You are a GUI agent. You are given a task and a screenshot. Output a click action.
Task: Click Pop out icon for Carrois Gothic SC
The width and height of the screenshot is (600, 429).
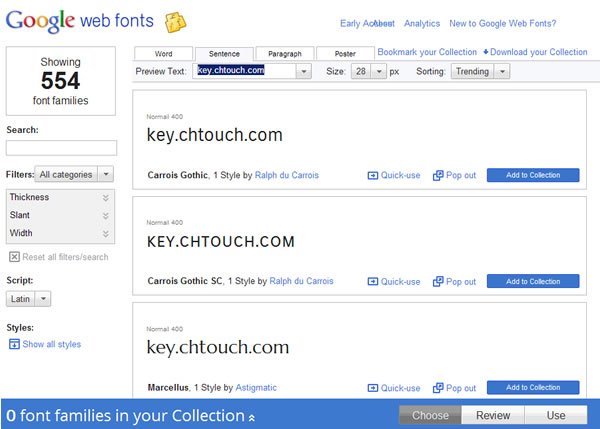pyautogui.click(x=438, y=282)
